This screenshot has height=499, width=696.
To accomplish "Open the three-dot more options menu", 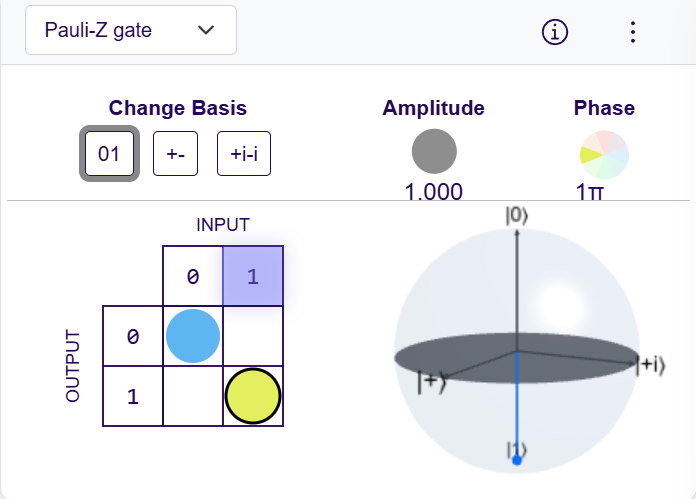I will [x=632, y=32].
